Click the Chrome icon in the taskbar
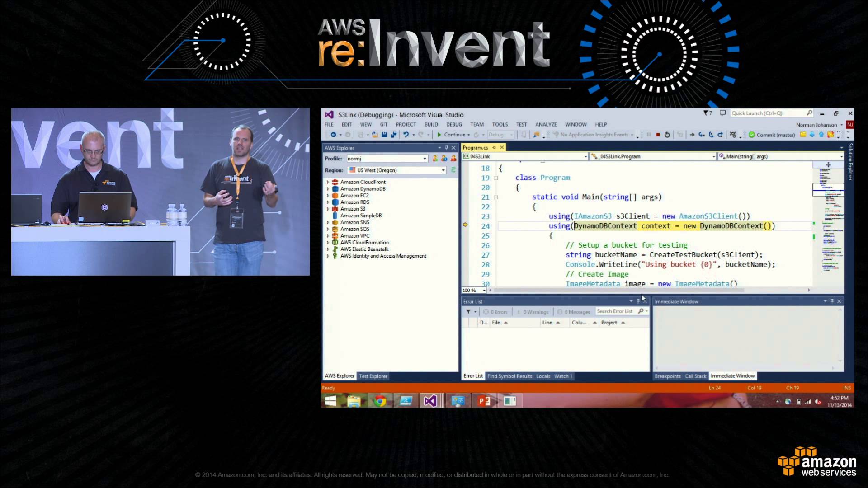Image resolution: width=868 pixels, height=488 pixels. [380, 401]
